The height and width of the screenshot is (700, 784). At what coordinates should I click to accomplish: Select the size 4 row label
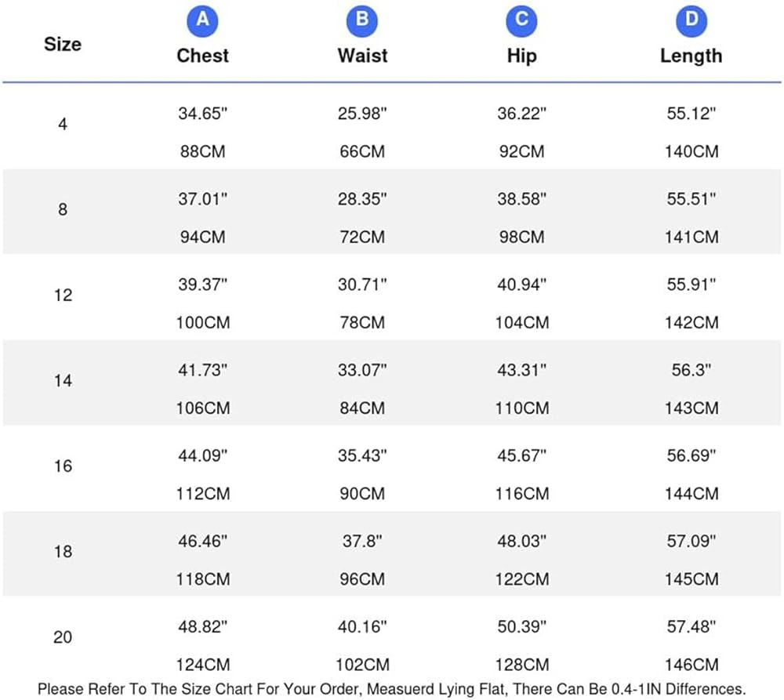coord(63,124)
